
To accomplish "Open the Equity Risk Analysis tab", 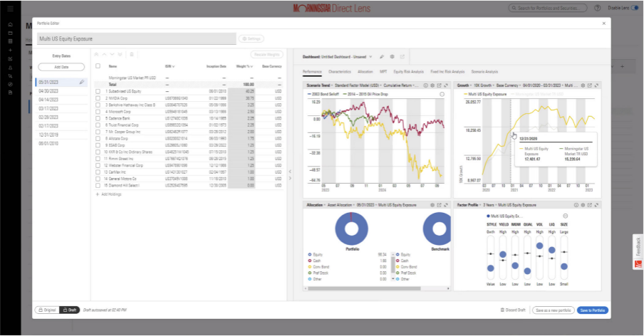I will pos(409,72).
